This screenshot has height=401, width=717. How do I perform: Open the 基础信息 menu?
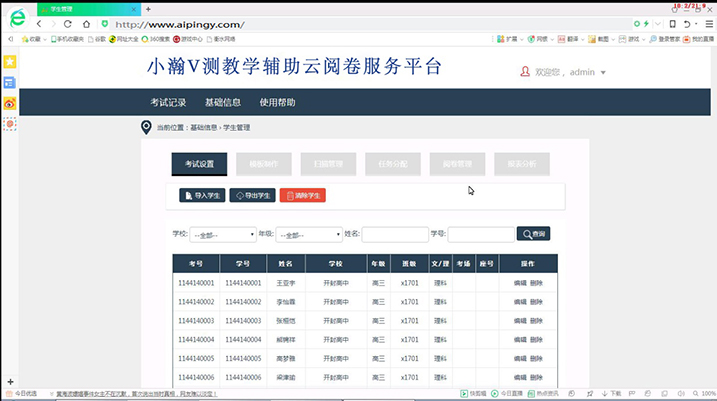(222, 102)
